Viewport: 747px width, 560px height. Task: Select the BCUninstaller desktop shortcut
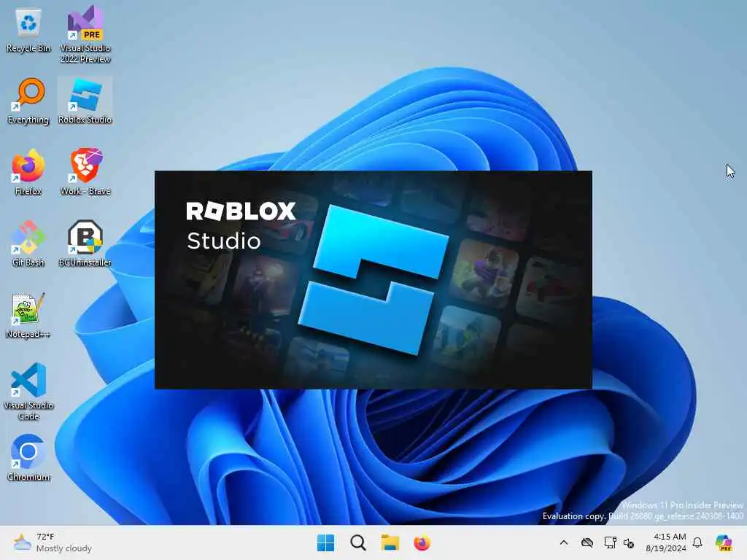(85, 244)
